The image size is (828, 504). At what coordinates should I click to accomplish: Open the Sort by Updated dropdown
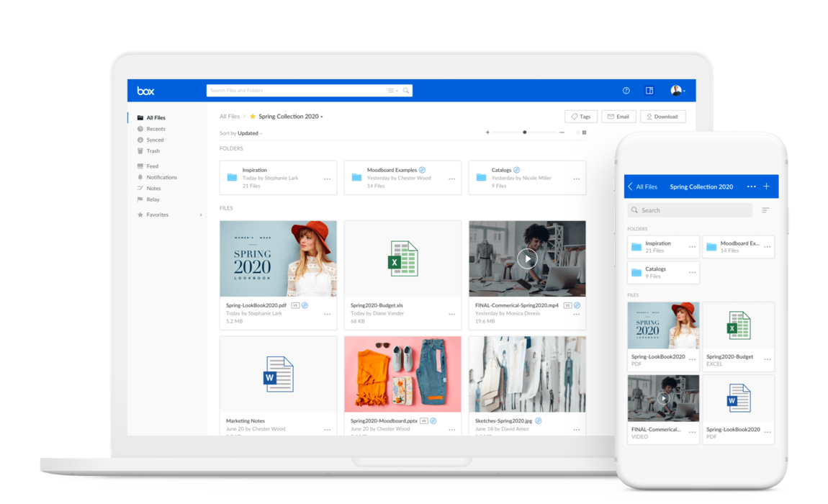pos(241,133)
